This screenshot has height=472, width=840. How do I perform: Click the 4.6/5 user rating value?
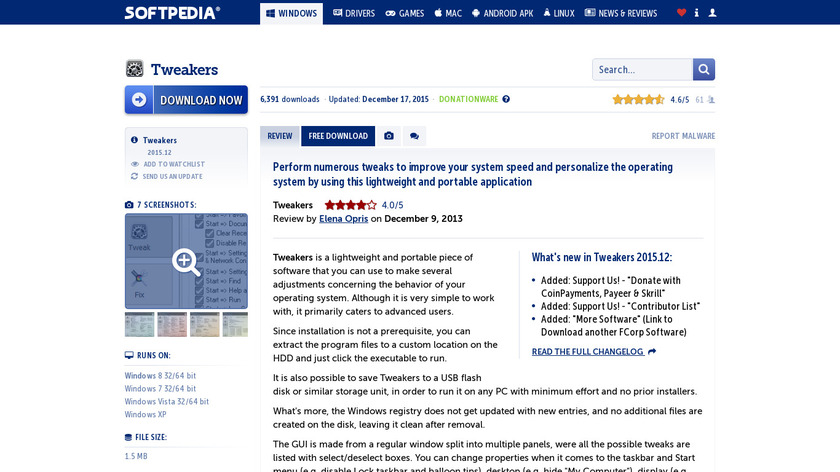680,100
